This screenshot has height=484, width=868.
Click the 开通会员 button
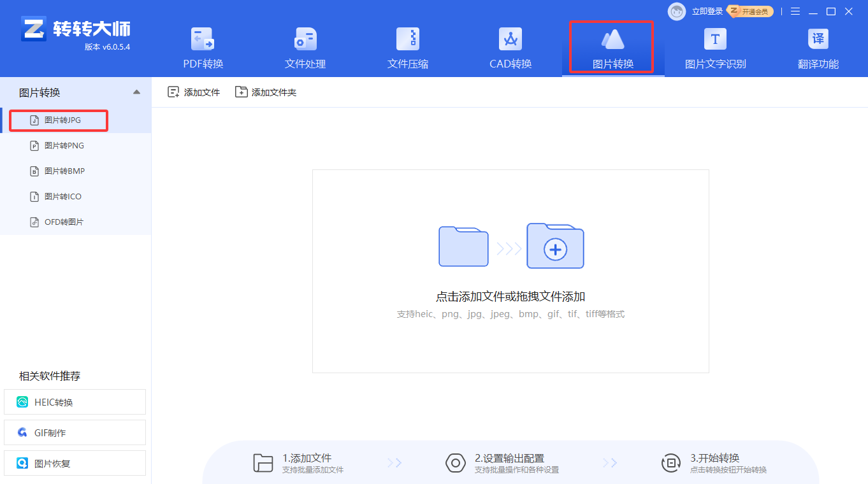pyautogui.click(x=751, y=11)
